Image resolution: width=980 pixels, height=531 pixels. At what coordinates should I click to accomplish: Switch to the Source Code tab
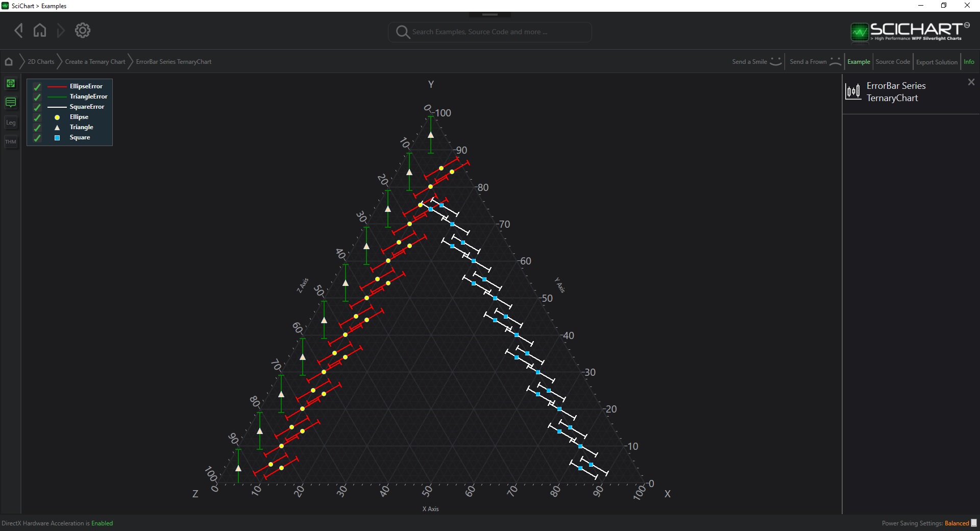point(893,62)
